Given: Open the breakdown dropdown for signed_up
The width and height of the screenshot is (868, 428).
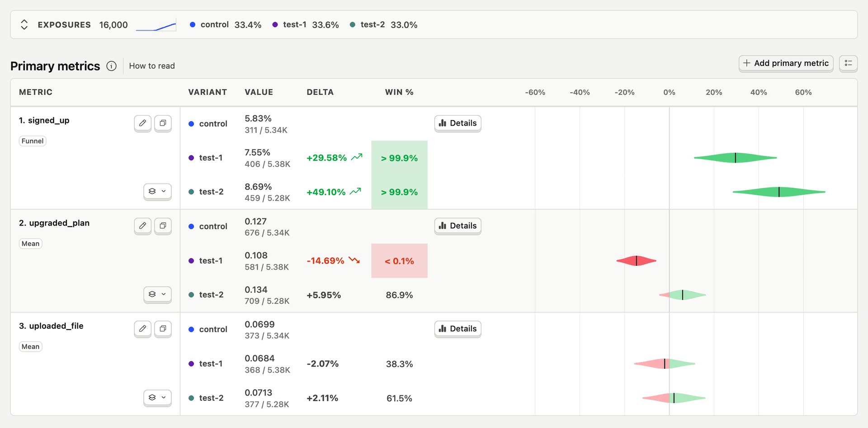Looking at the screenshot, I should coord(157,191).
